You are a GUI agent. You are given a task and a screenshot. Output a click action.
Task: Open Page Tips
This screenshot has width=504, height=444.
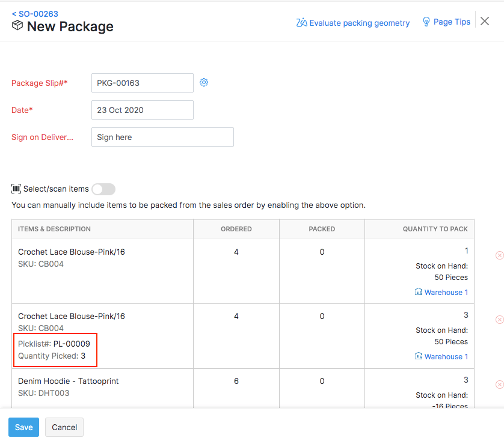pyautogui.click(x=450, y=22)
